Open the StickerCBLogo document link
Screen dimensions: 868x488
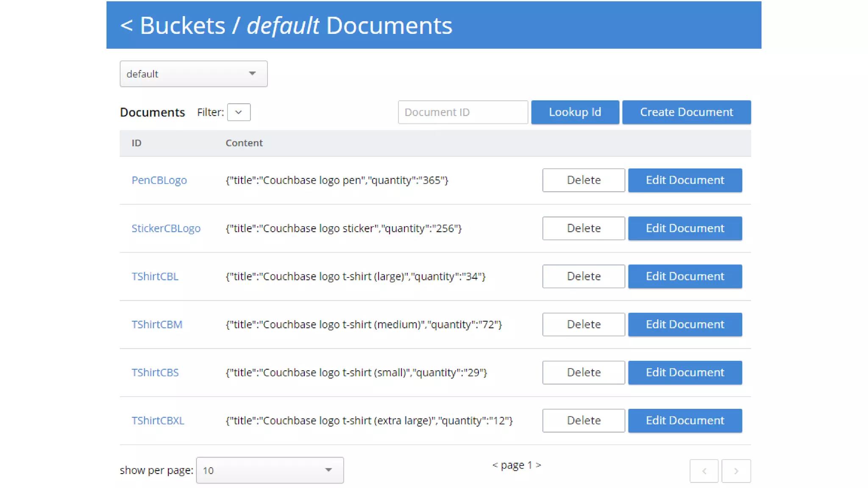pyautogui.click(x=166, y=228)
